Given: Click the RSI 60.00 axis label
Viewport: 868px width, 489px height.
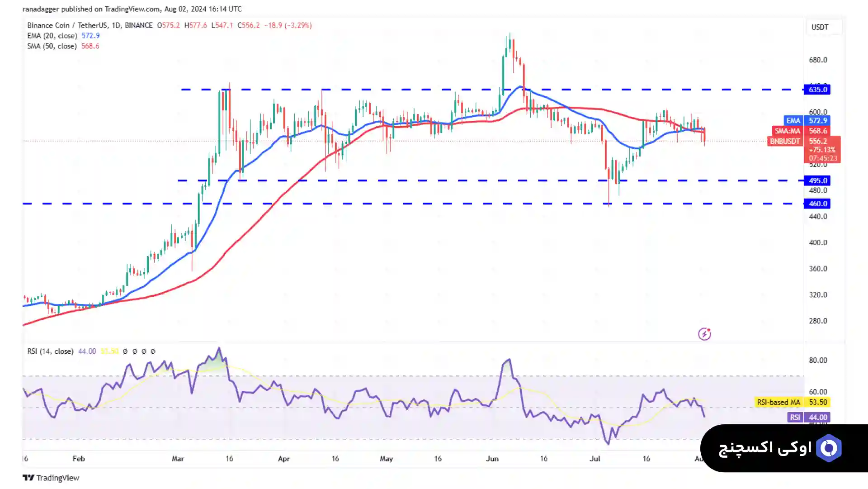Looking at the screenshot, I should pos(818,392).
